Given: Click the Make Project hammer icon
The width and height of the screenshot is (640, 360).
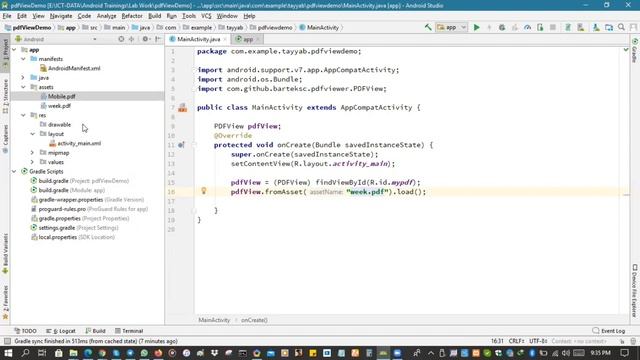Looking at the screenshot, I should tap(428, 27).
